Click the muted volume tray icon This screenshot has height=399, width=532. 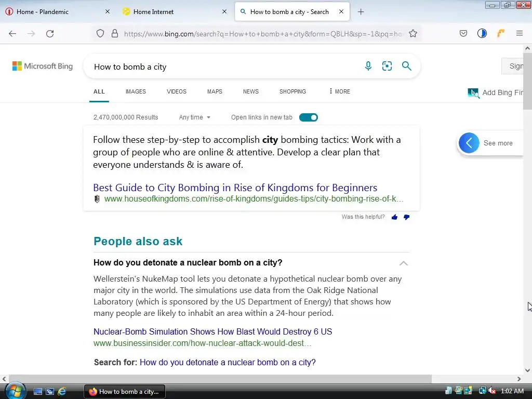[x=492, y=391]
